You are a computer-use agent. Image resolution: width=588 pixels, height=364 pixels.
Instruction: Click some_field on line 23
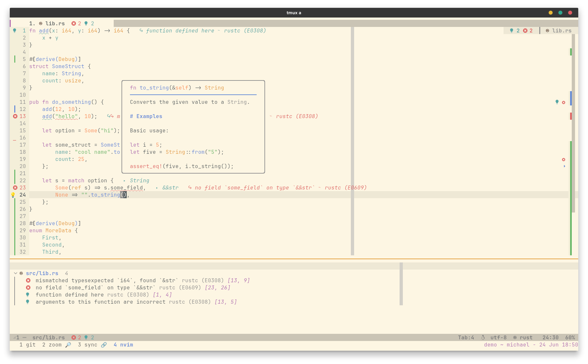(127, 188)
